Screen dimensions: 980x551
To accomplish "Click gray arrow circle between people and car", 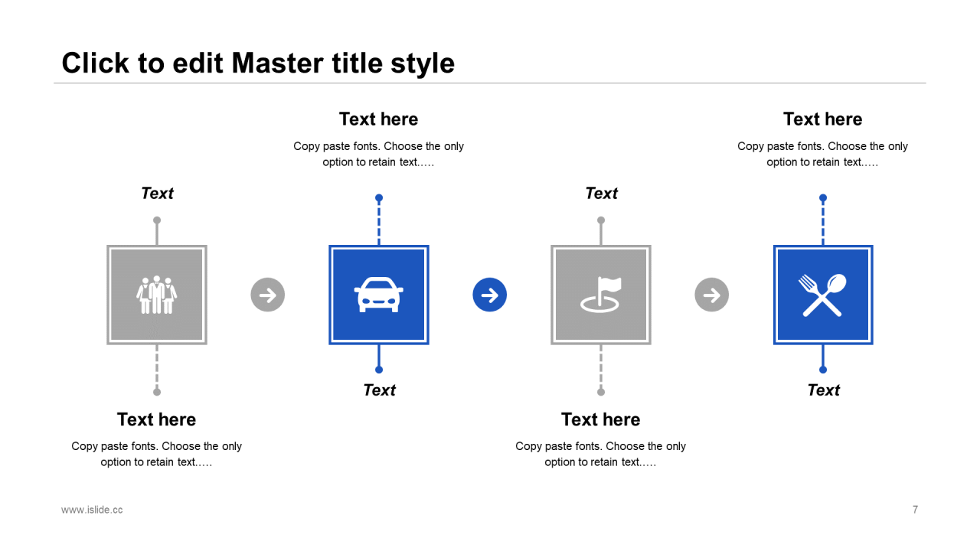I will pos(268,295).
